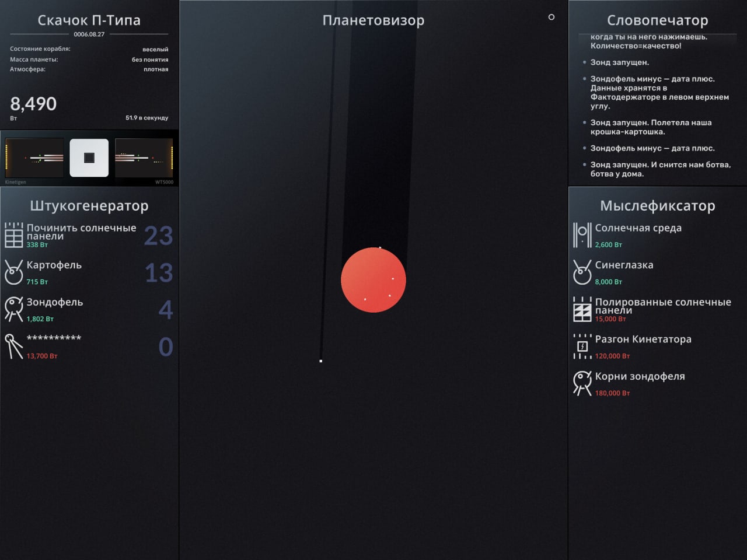Click the red planet in Планетовизор
747x560 pixels.
point(373,280)
